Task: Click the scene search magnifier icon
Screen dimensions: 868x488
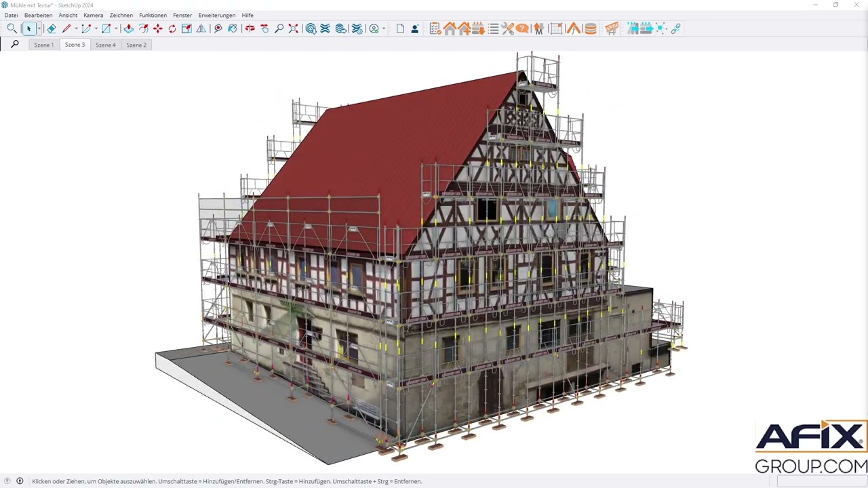Action: tap(15, 44)
